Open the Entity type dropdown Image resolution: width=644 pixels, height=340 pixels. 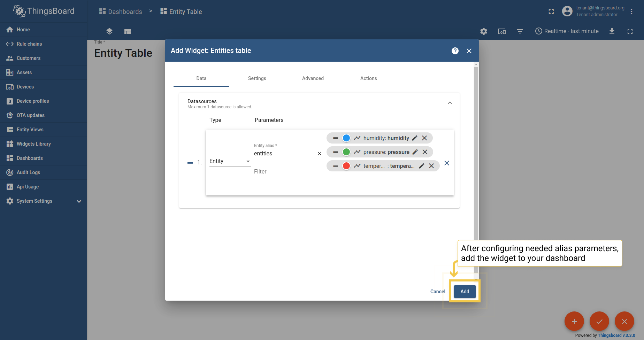[x=230, y=161]
